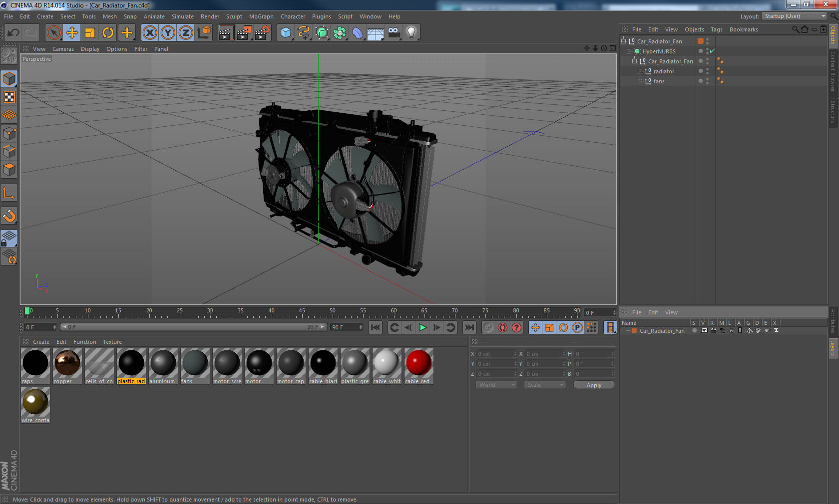Go to end of animation
Screen dimensions: 839x504
469,327
